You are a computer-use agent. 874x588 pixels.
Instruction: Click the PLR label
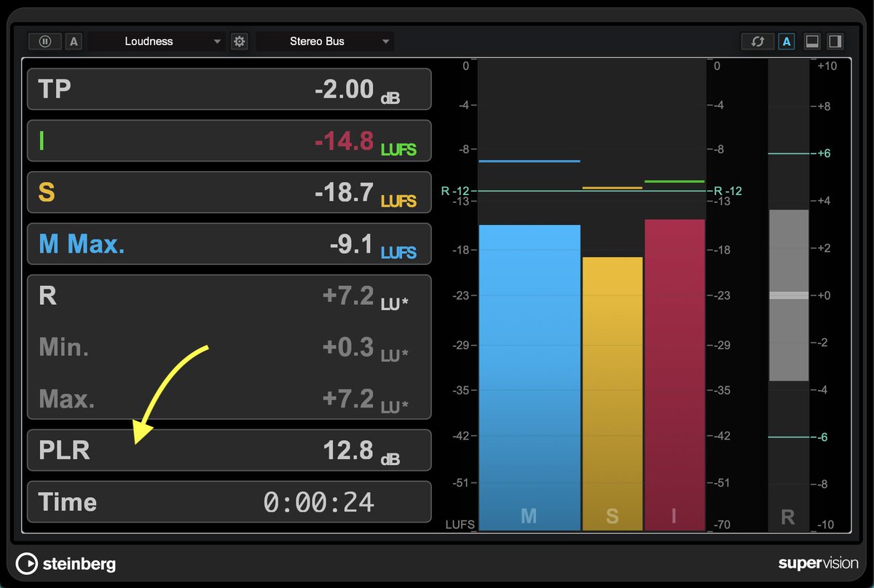(x=65, y=450)
